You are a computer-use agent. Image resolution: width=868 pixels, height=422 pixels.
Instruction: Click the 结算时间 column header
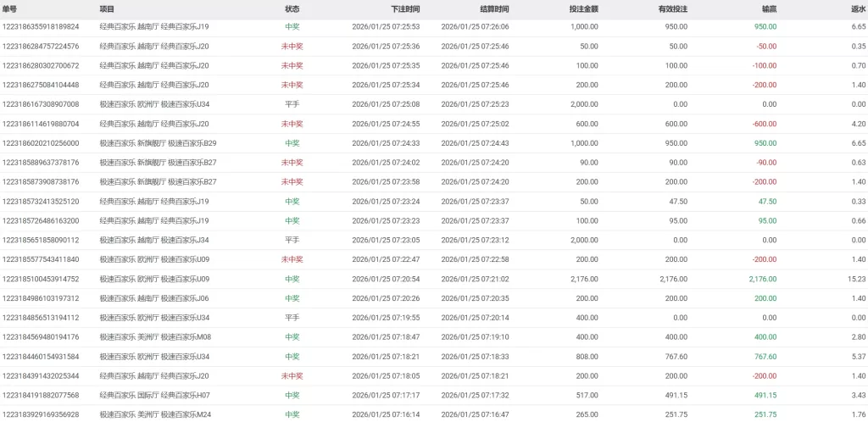coord(494,8)
